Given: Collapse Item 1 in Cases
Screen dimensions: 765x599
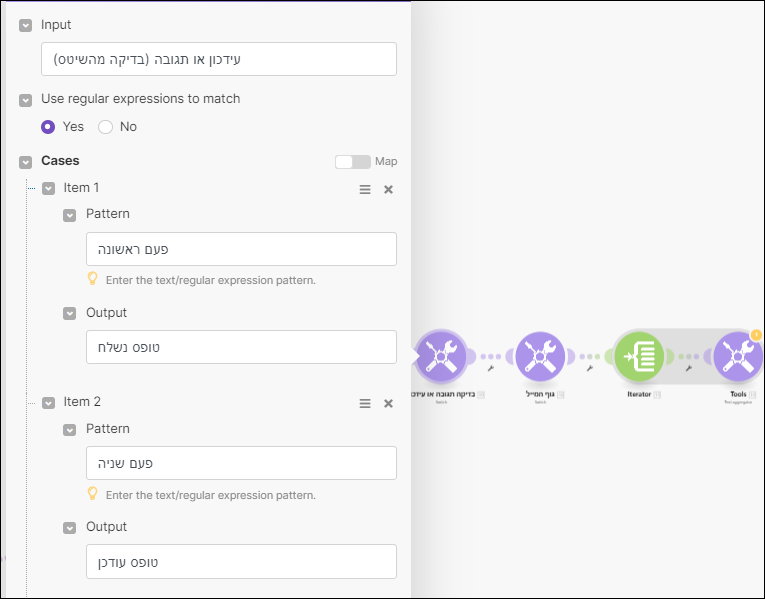Looking at the screenshot, I should click(48, 188).
